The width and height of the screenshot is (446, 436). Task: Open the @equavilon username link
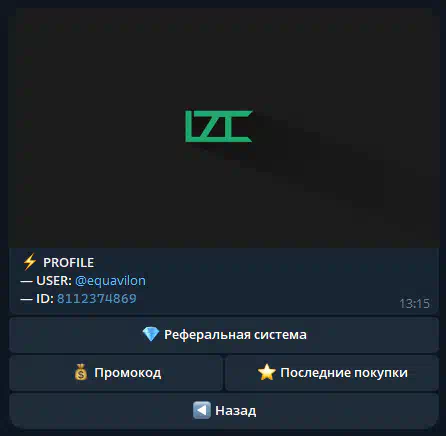[x=110, y=281]
